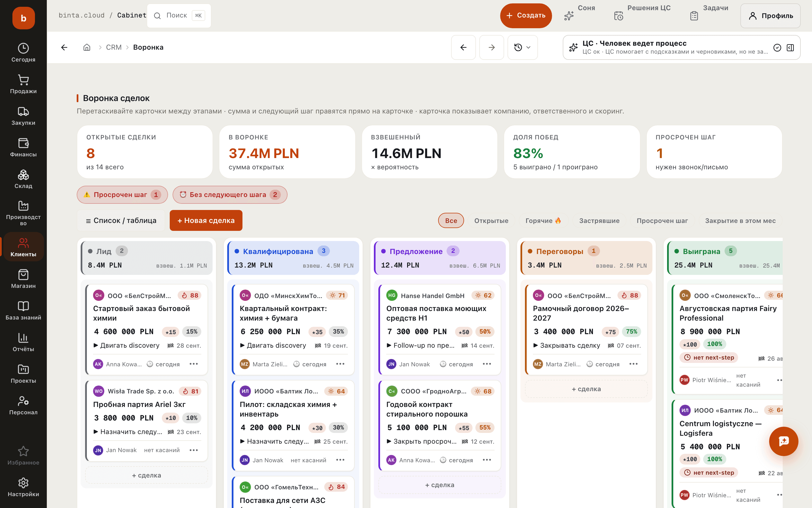Screen dimensions: 812x508
Task: Open more menu on Годовой контракт card
Action: [487, 460]
